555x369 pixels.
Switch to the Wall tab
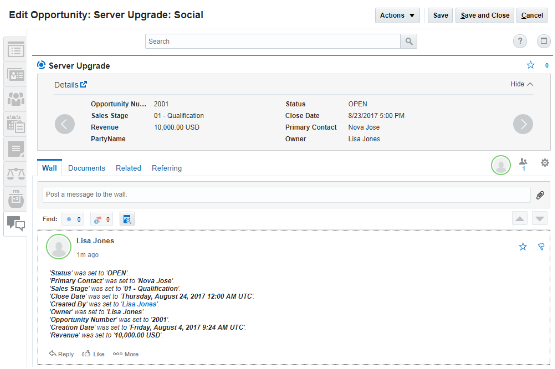pos(49,168)
